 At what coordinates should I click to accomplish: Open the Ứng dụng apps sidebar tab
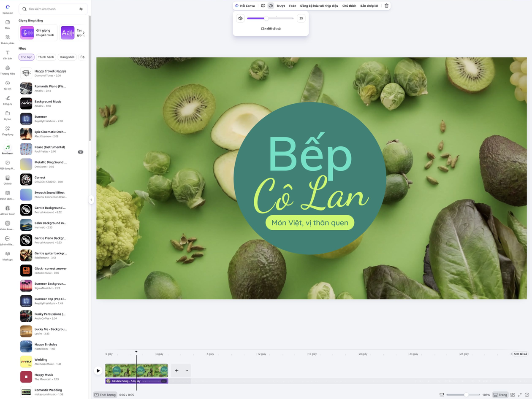[8, 131]
